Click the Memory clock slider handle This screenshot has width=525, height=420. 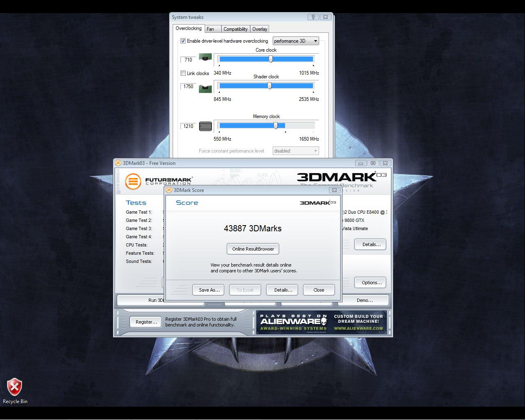[x=276, y=126]
